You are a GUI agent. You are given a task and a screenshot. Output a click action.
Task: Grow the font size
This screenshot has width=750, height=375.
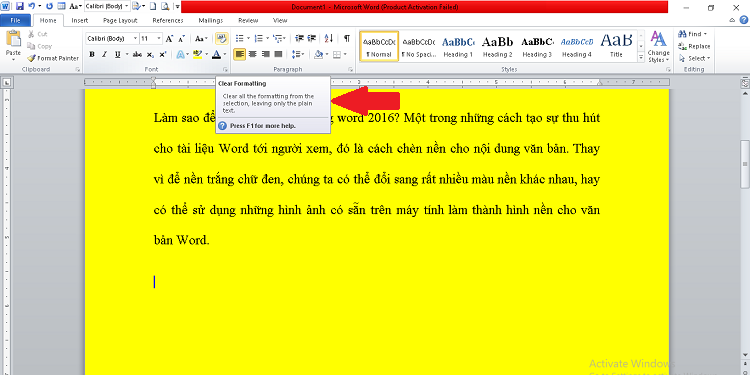click(169, 39)
